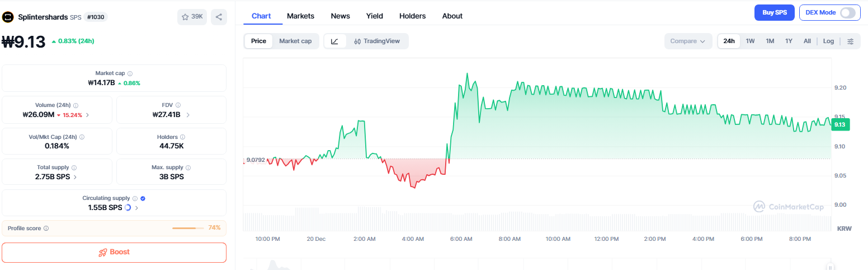Click the Boost button
This screenshot has width=868, height=270.
click(x=114, y=252)
